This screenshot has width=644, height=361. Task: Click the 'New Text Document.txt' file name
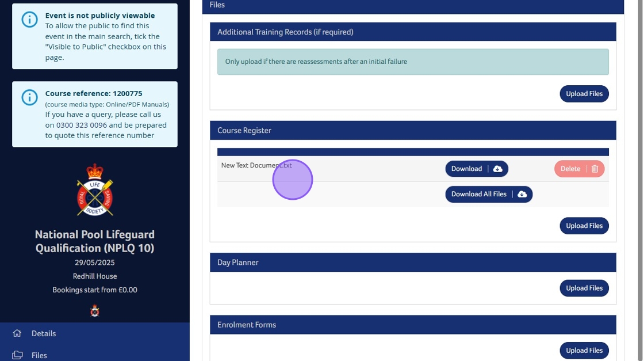[256, 165]
